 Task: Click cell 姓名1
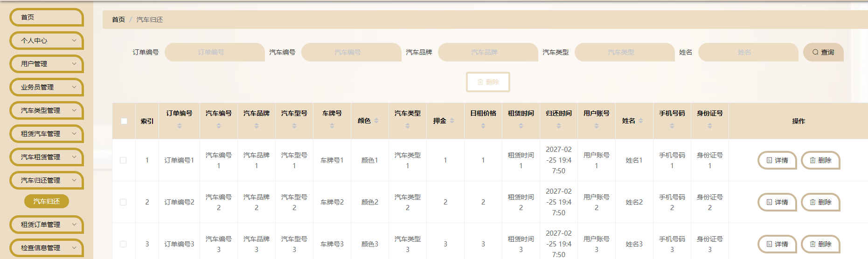click(x=634, y=160)
